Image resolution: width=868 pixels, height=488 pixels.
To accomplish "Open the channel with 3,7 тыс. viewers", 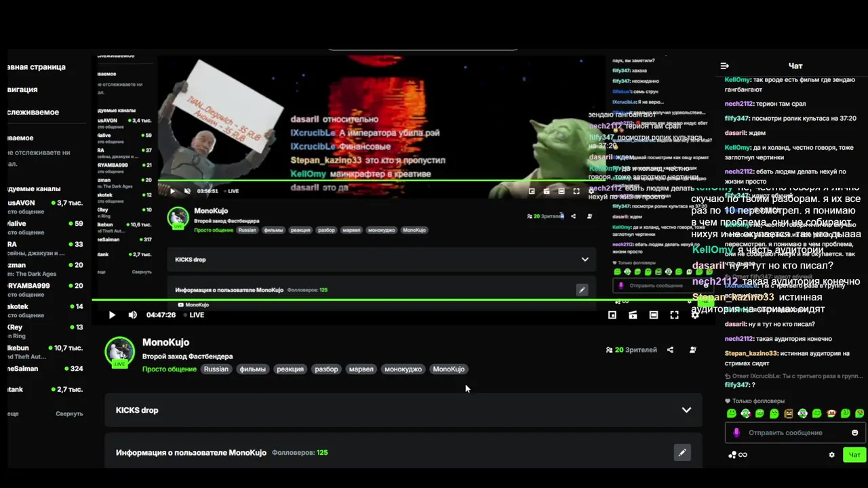I will click(45, 207).
